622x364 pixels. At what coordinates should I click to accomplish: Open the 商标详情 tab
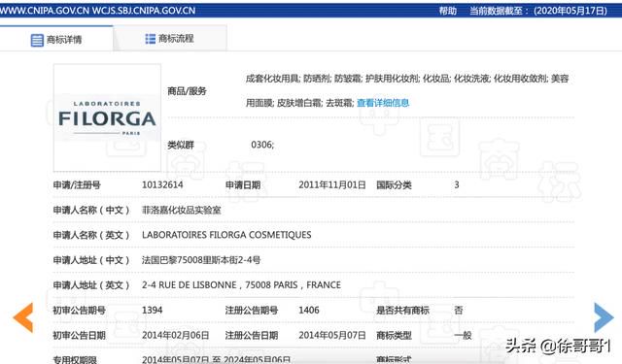click(56, 39)
